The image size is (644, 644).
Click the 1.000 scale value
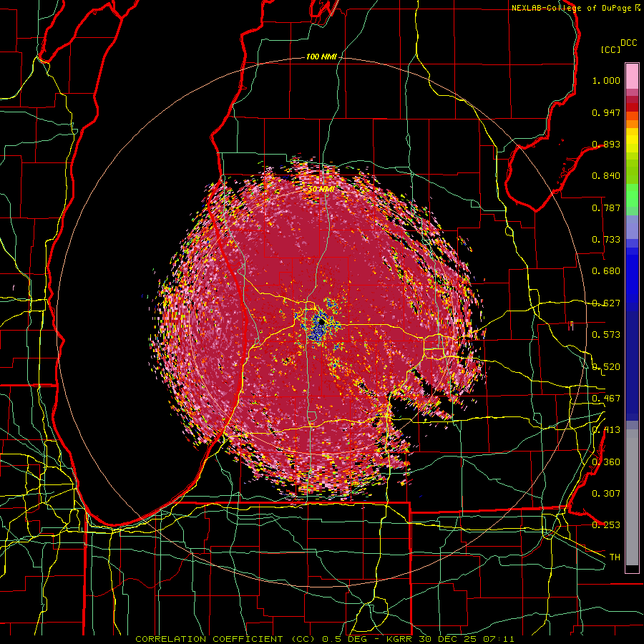[606, 80]
